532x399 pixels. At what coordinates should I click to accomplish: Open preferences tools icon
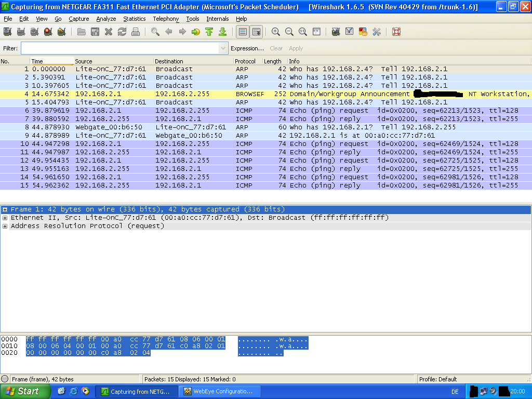(377, 32)
